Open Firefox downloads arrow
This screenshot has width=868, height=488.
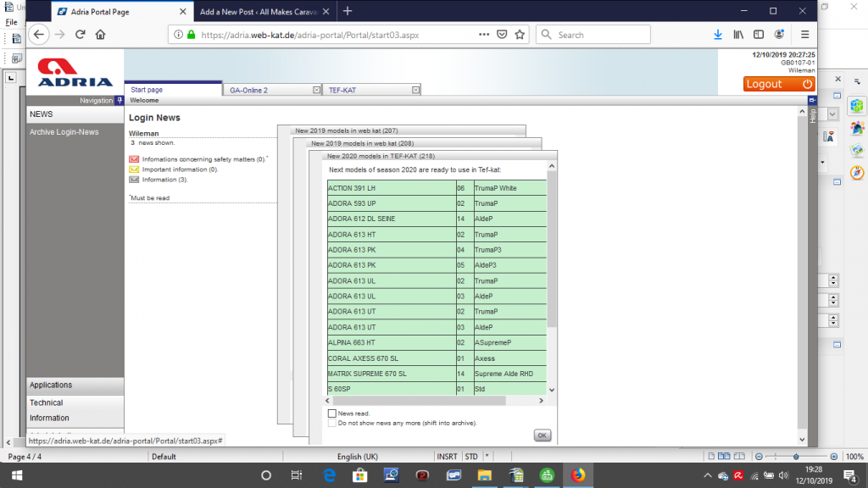(x=717, y=34)
